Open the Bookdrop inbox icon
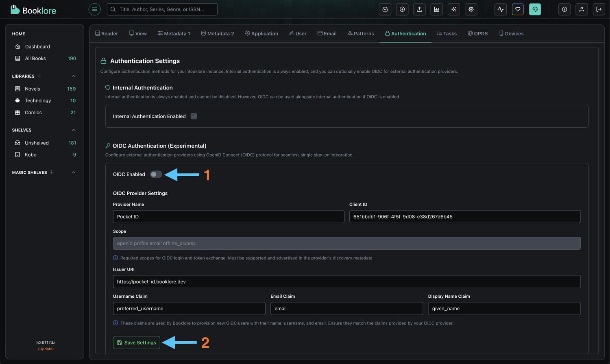The image size is (610, 364). (385, 9)
